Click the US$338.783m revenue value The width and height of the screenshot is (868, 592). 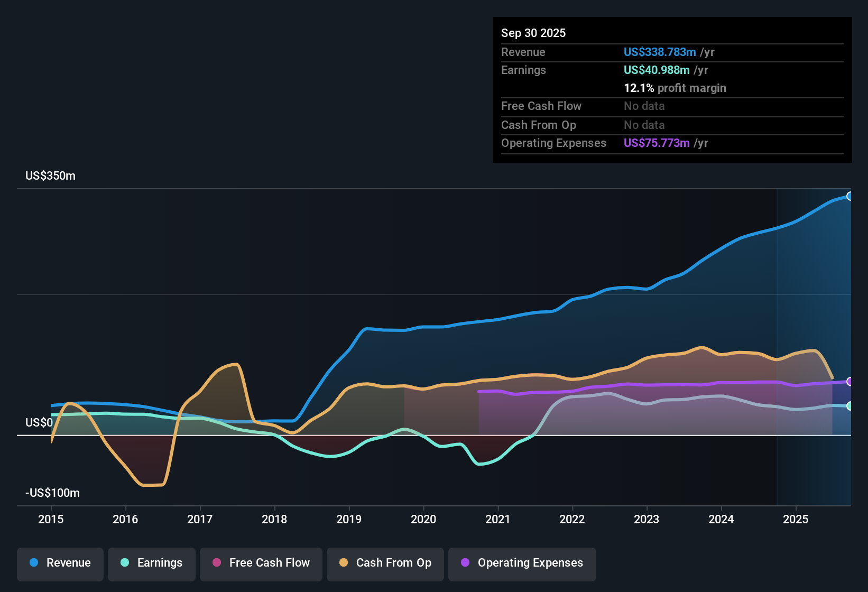[660, 52]
